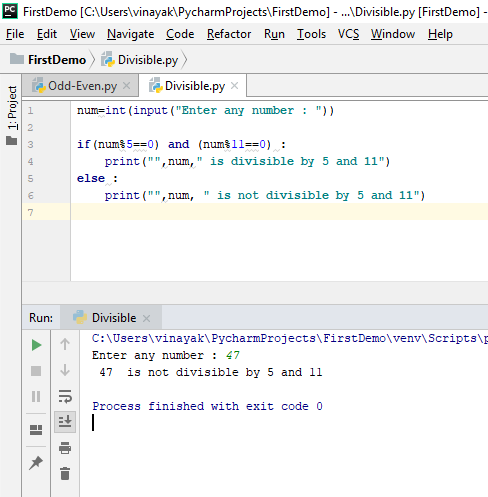This screenshot has width=488, height=497.
Task: Open the Navigate menu
Action: tap(130, 34)
